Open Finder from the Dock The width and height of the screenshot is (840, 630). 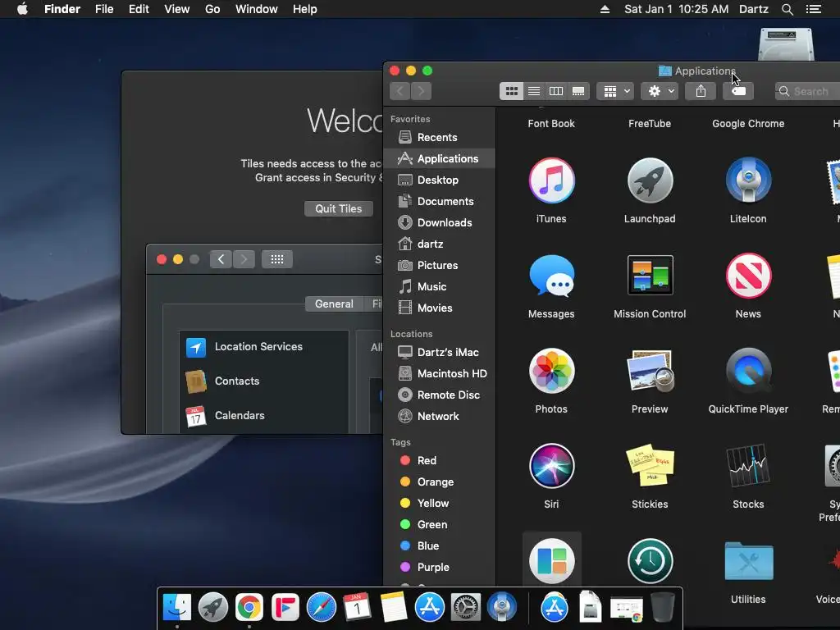click(177, 608)
